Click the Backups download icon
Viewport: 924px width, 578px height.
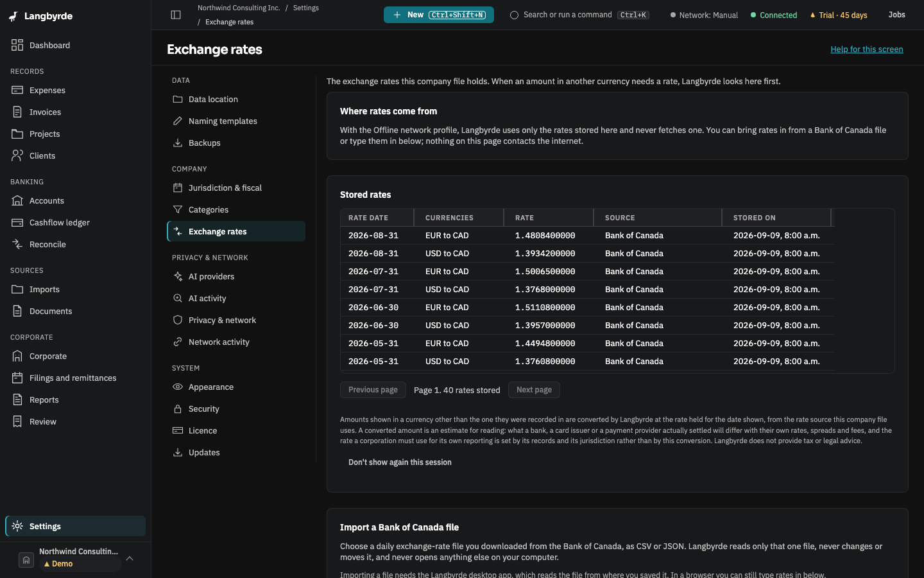pyautogui.click(x=178, y=143)
